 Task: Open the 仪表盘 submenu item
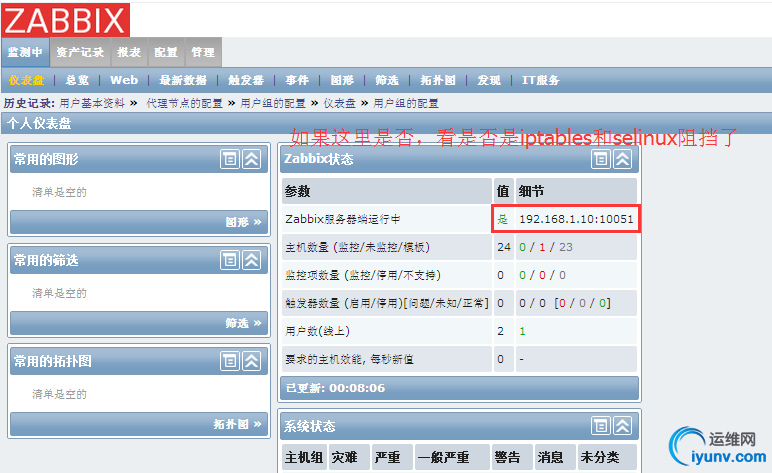(27, 80)
